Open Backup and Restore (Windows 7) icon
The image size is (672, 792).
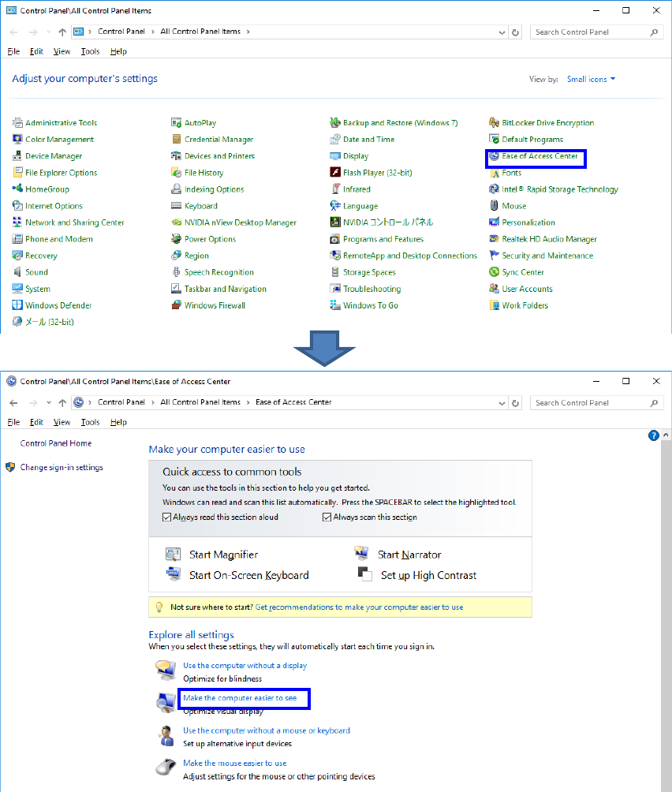[334, 122]
